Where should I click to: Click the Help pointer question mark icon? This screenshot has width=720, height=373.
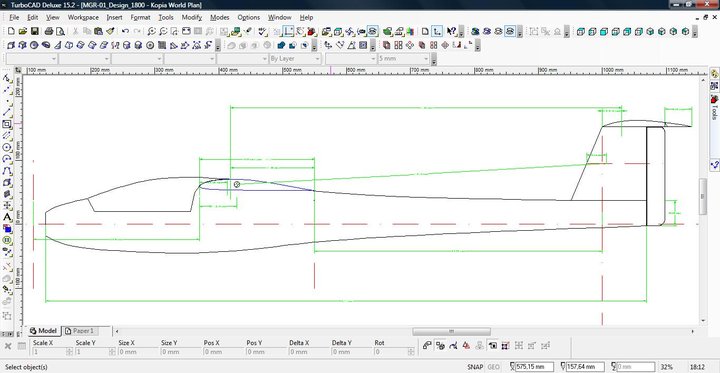point(451,31)
